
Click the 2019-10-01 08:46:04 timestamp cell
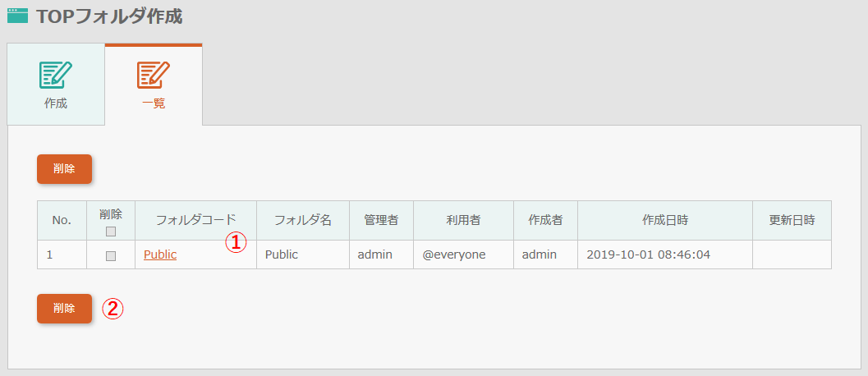(x=665, y=254)
